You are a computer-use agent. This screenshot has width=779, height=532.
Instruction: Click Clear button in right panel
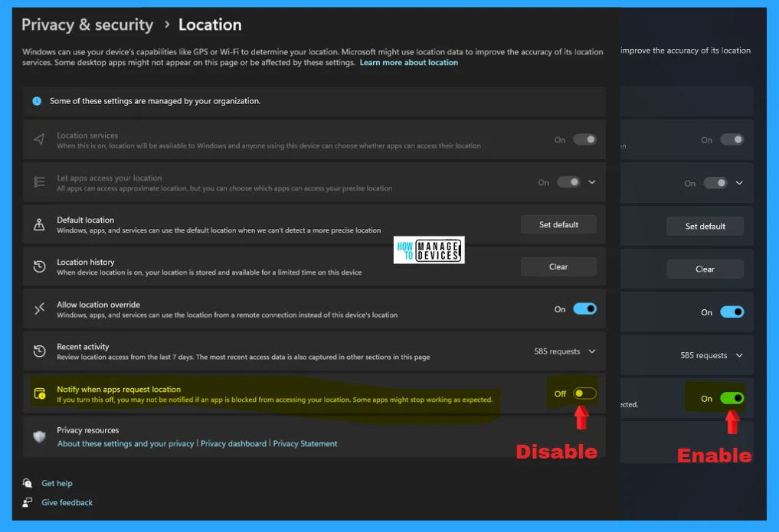click(705, 269)
